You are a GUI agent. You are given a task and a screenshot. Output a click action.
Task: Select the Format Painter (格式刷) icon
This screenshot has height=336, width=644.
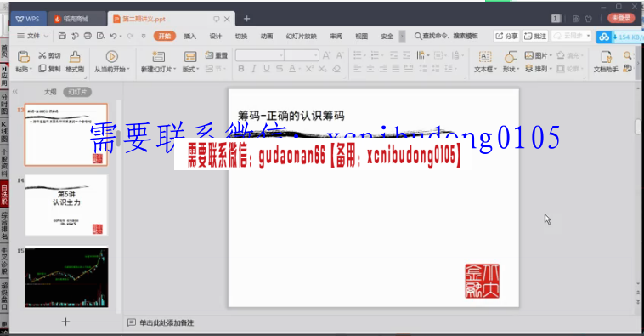[75, 57]
